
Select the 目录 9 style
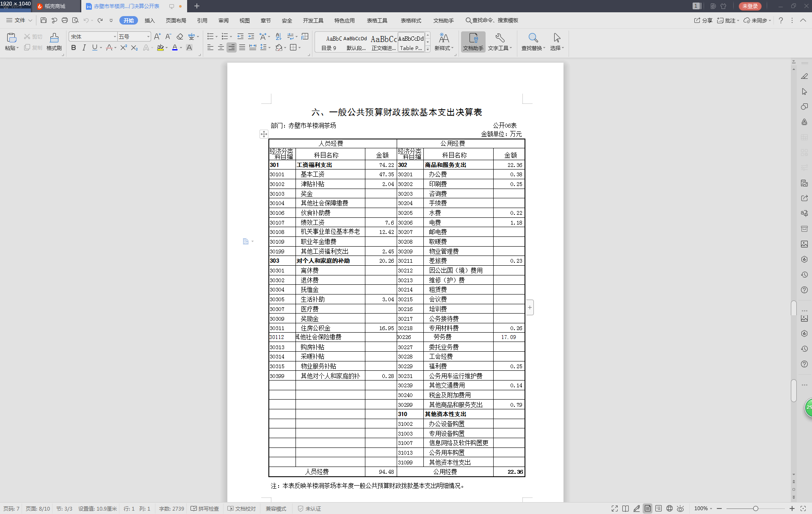(x=329, y=42)
